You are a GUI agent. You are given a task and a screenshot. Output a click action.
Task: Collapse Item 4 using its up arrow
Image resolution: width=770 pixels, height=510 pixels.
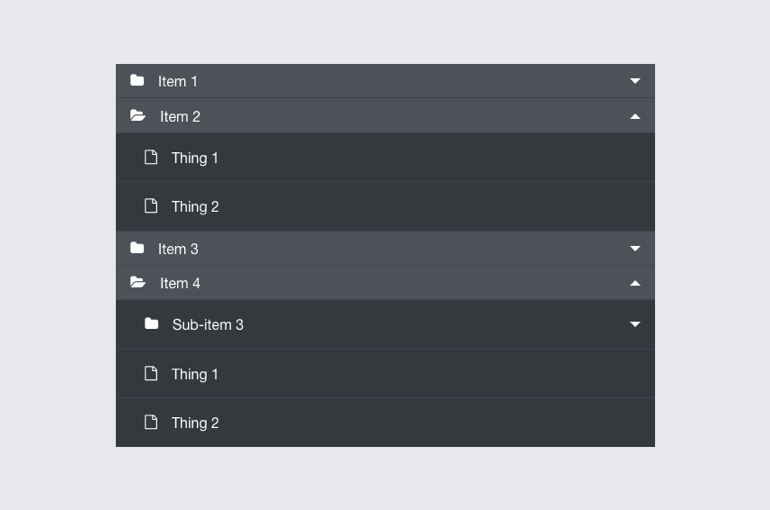(x=635, y=283)
